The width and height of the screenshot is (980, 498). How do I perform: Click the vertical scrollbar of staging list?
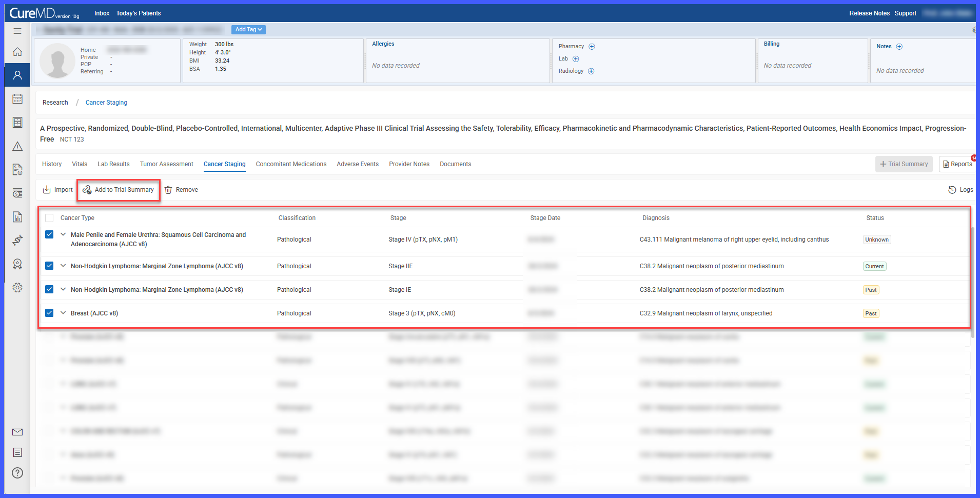point(972,282)
